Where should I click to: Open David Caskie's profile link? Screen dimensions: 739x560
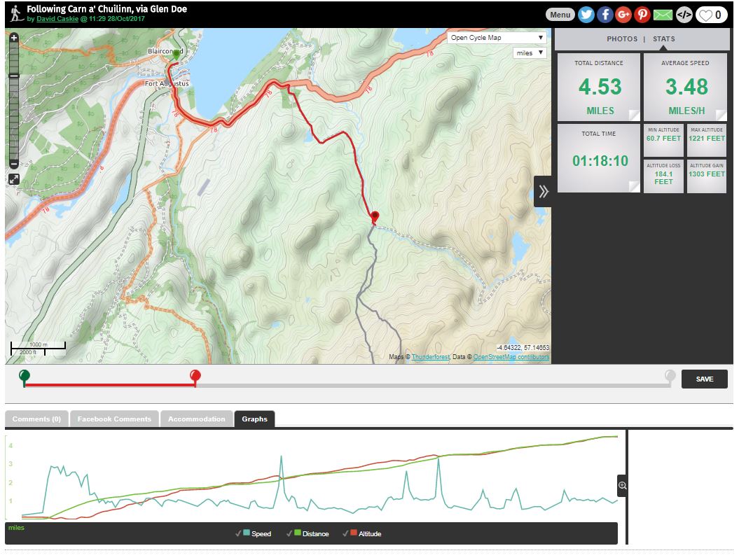(57, 20)
